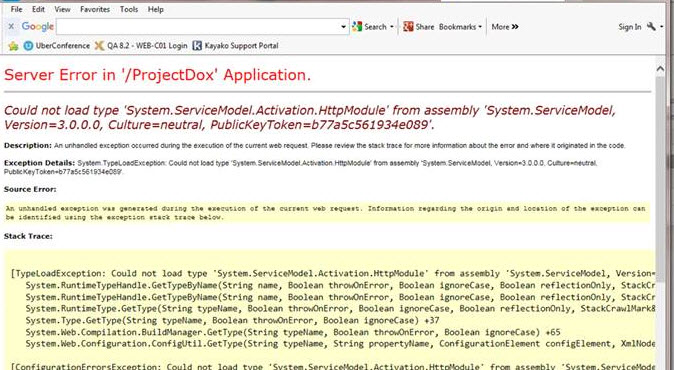Click the 'Source Error:' label

[x=30, y=190]
